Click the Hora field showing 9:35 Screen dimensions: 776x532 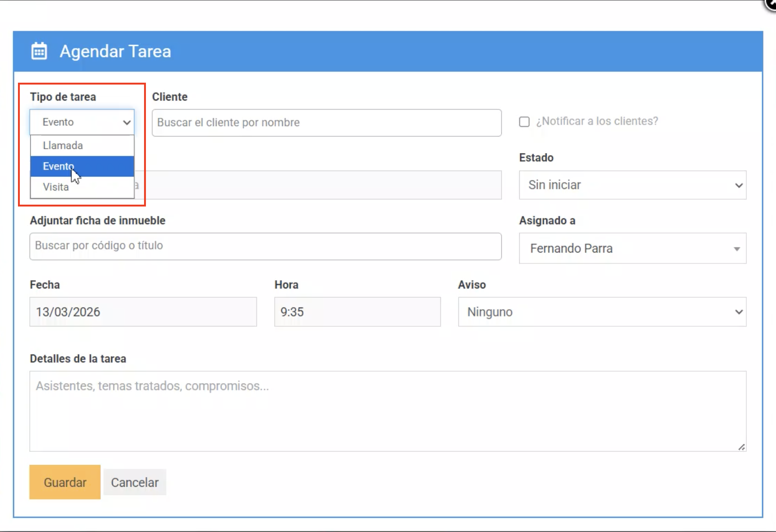click(x=357, y=312)
